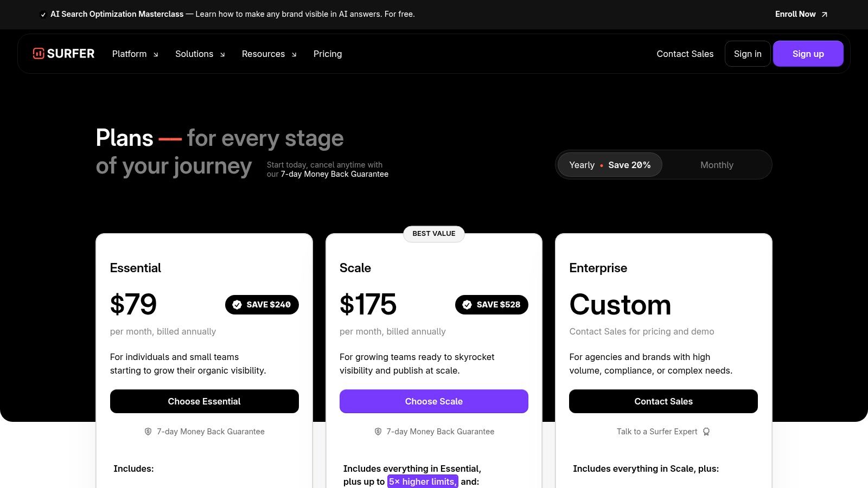Click the SAVE $528 badge checkmark icon
Screen dimensions: 868x488
467,305
